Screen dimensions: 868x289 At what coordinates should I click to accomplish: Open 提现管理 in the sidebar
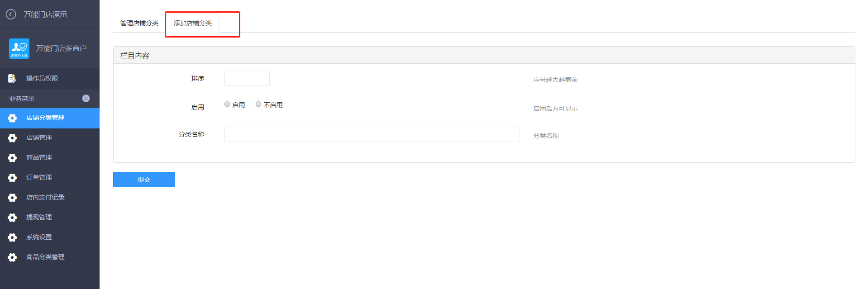click(50, 218)
